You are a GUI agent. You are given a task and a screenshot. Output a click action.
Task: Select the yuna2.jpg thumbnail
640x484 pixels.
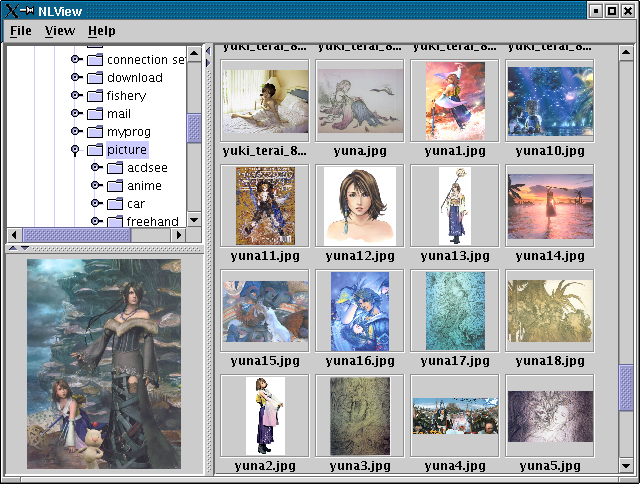pyautogui.click(x=264, y=415)
